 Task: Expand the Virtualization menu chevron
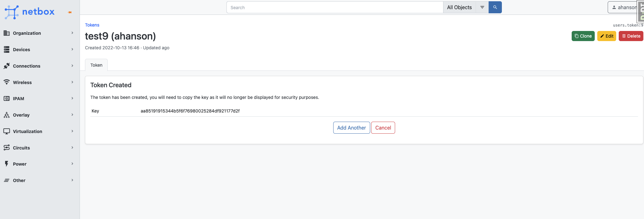(72, 131)
